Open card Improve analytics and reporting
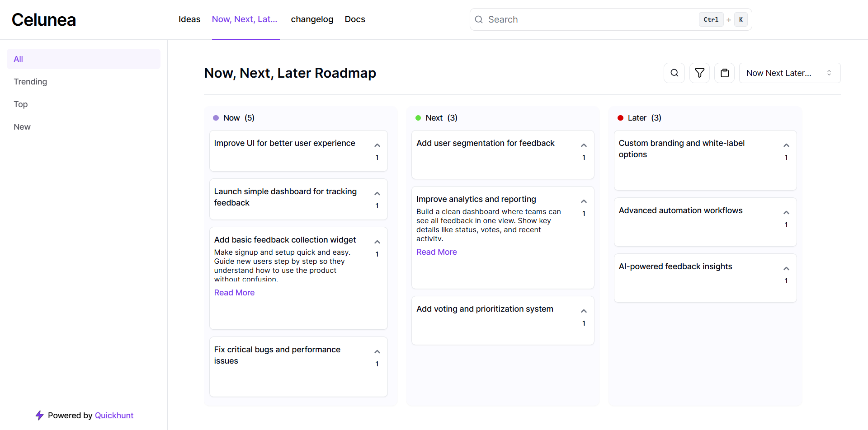 (503, 238)
